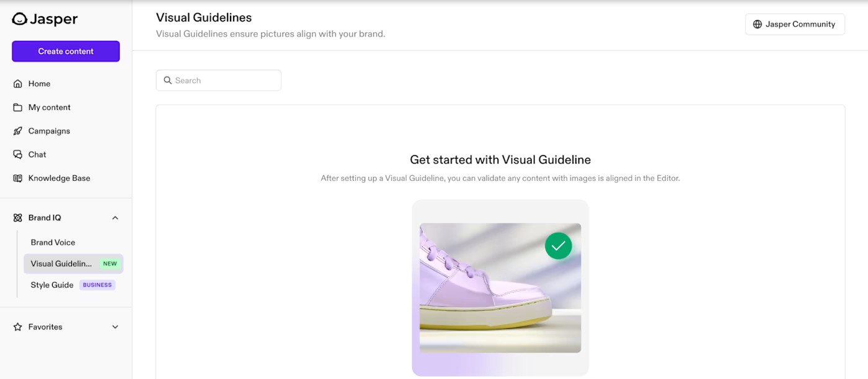Viewport: 868px width, 379px height.
Task: Toggle the green checkmark on the sneaker image
Action: 558,245
